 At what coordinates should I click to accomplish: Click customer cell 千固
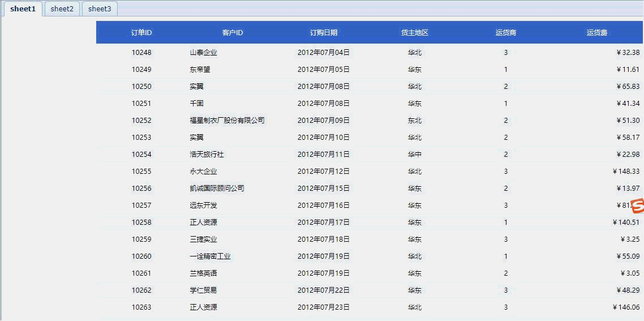[197, 104]
